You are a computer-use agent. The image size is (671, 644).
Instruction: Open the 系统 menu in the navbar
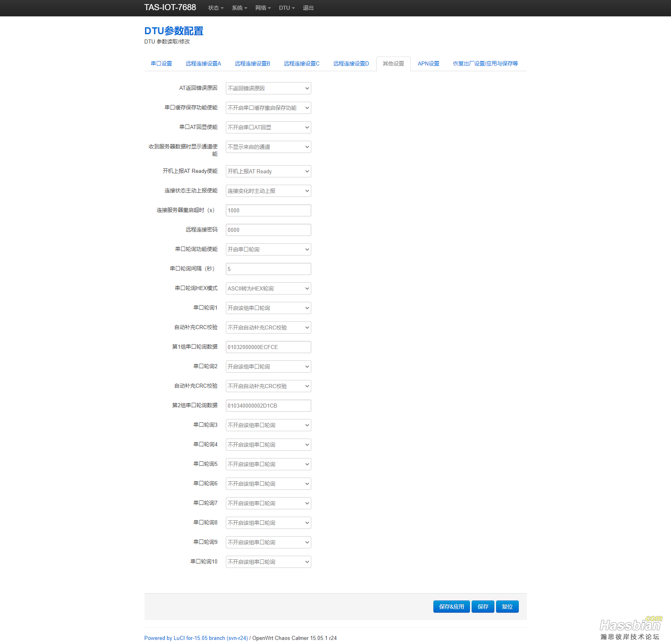(239, 8)
